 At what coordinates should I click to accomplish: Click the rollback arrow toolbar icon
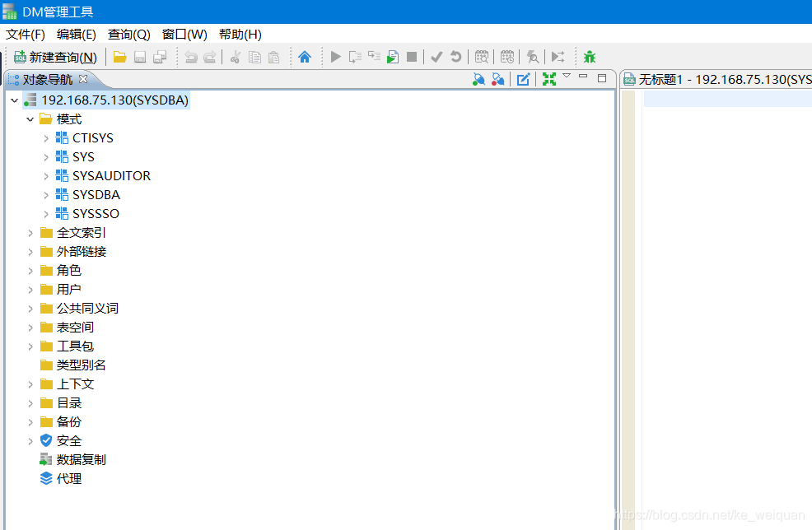455,57
